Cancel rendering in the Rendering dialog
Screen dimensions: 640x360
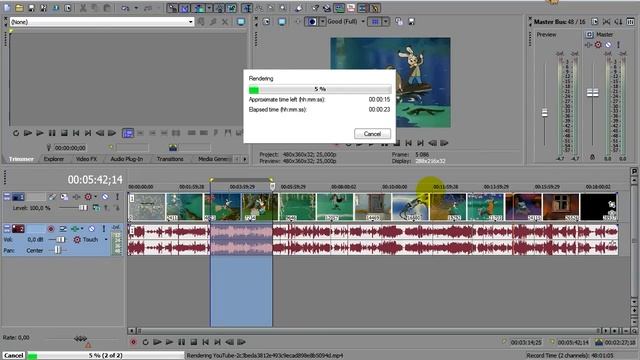tap(372, 133)
